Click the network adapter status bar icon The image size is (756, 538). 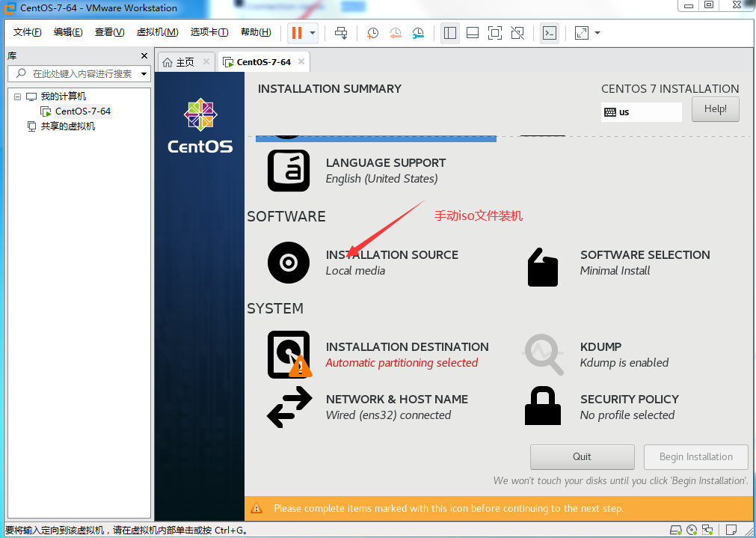[708, 530]
